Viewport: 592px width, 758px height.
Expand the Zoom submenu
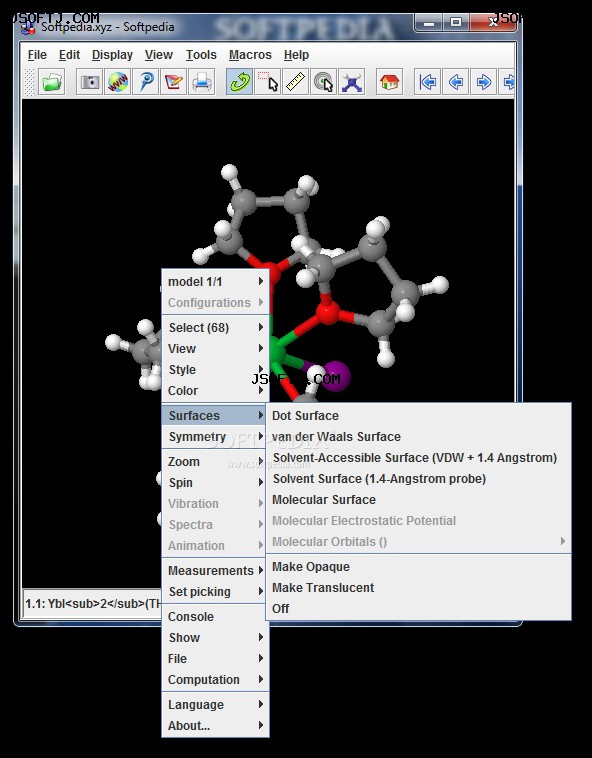[215, 462]
